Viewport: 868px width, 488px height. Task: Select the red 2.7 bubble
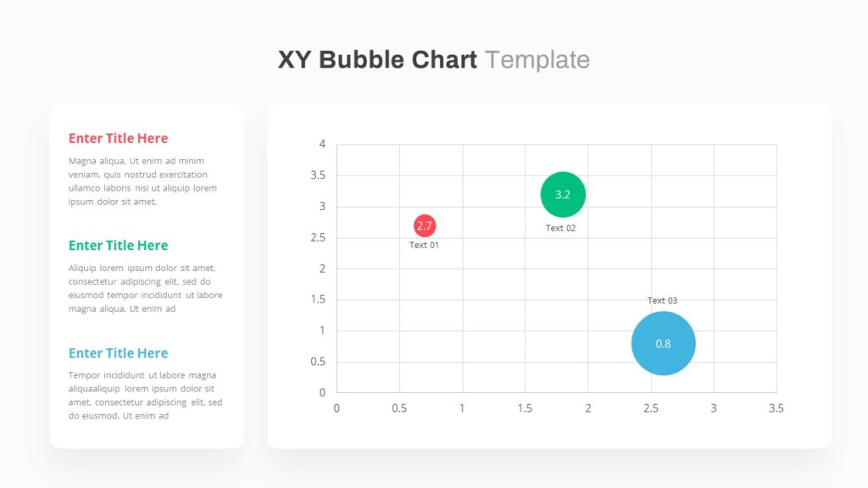[x=425, y=225]
